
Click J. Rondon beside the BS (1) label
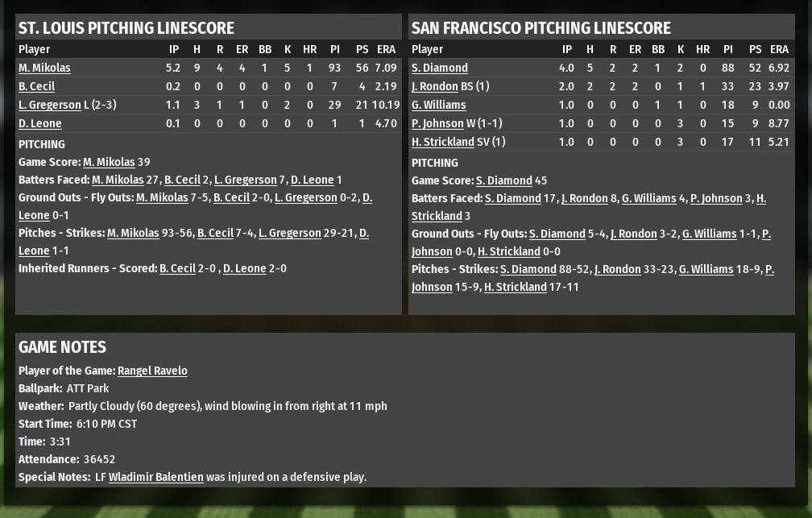pos(434,86)
